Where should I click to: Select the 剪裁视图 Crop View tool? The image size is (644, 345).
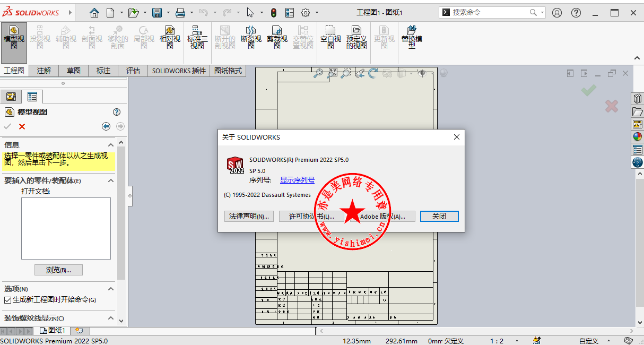(x=277, y=37)
